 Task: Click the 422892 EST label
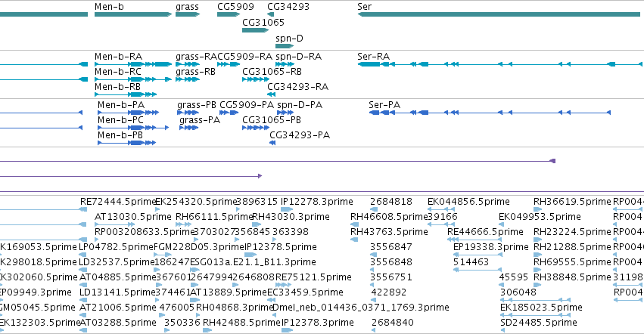(x=389, y=292)
